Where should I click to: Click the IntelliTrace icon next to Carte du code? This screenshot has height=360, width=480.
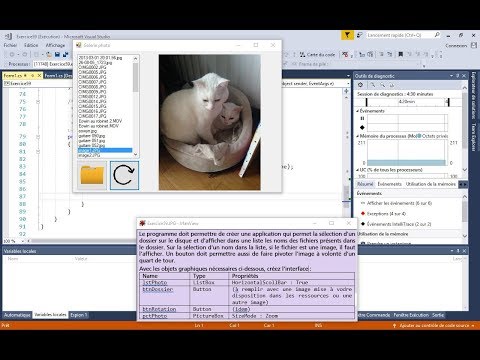[346, 54]
